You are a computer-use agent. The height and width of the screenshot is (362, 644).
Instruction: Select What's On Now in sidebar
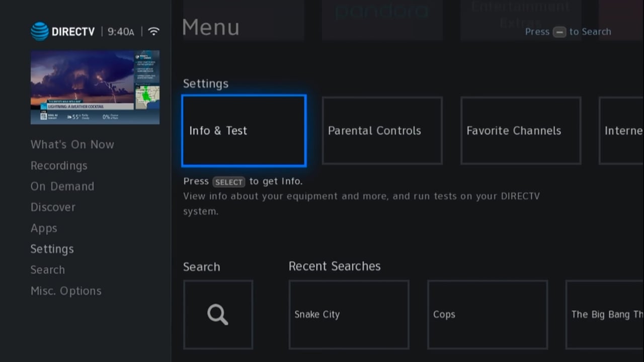coord(72,144)
